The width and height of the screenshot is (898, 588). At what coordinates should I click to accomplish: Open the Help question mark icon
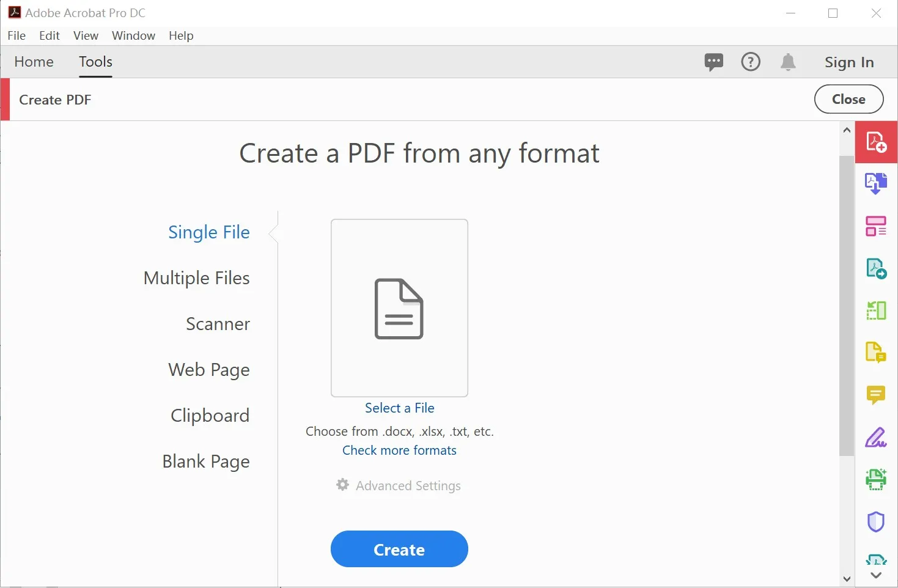(x=751, y=62)
